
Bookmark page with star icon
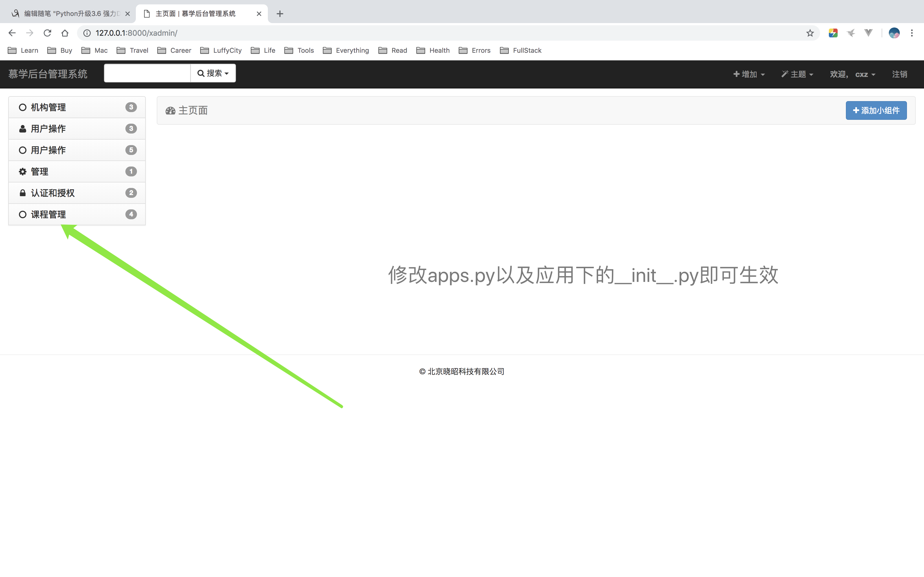pos(810,33)
